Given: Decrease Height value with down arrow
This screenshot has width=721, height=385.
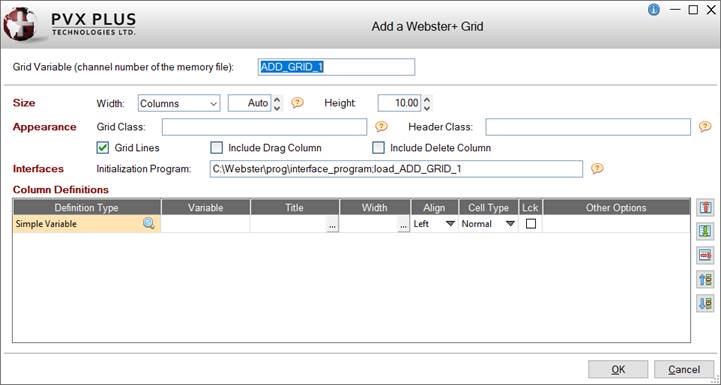Looking at the screenshot, I should [427, 108].
